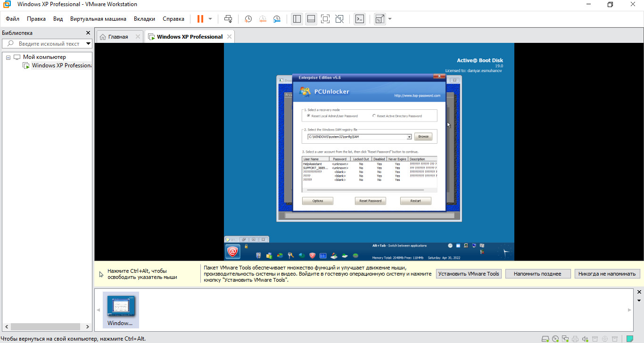Select the SUPPORT_3889 user row

click(x=370, y=168)
